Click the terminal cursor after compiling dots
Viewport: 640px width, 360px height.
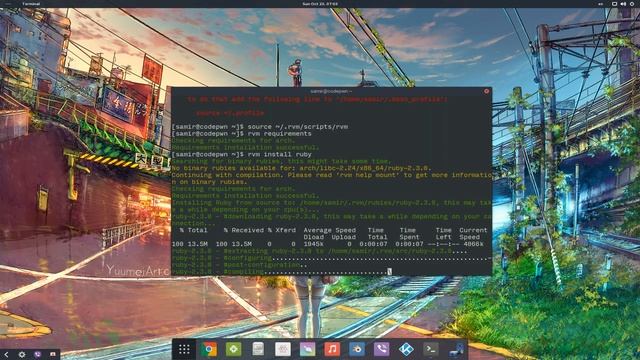[x=390, y=271]
